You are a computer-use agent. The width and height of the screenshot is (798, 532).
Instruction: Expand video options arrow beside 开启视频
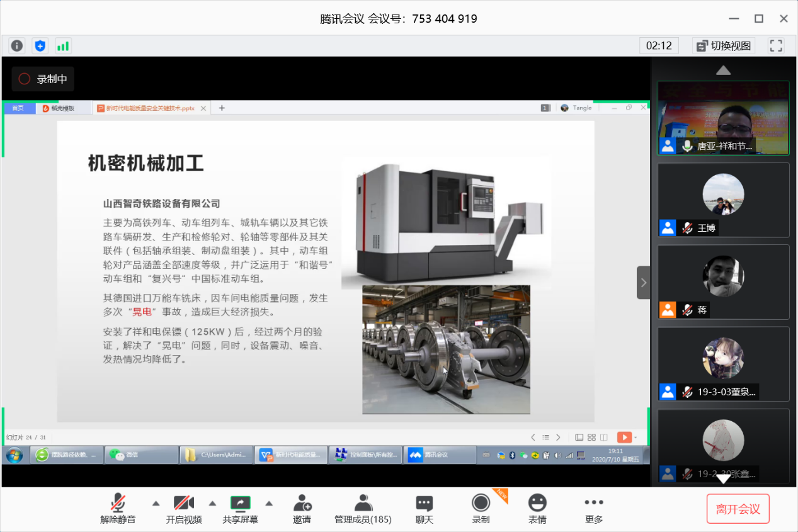pos(213,503)
